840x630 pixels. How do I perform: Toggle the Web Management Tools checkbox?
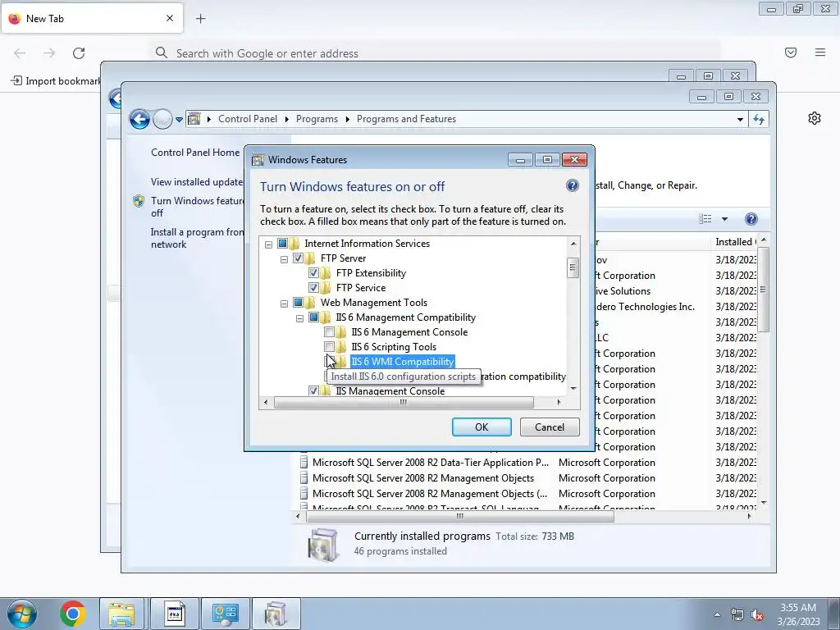click(298, 303)
